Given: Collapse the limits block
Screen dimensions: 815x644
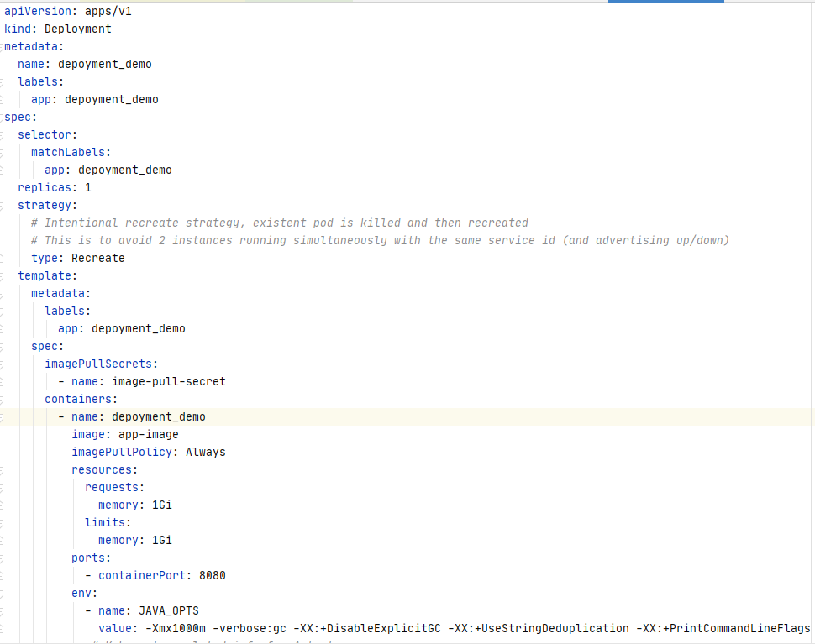Looking at the screenshot, I should (4, 522).
